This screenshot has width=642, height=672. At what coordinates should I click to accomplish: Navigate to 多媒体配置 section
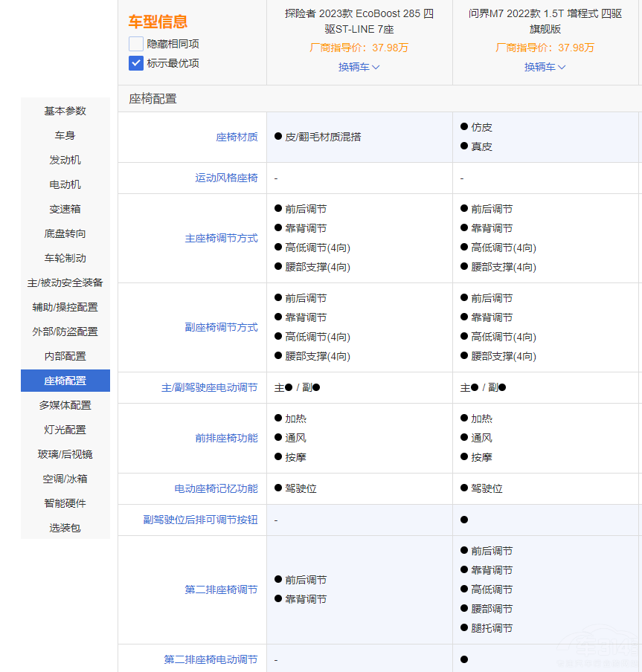65,405
